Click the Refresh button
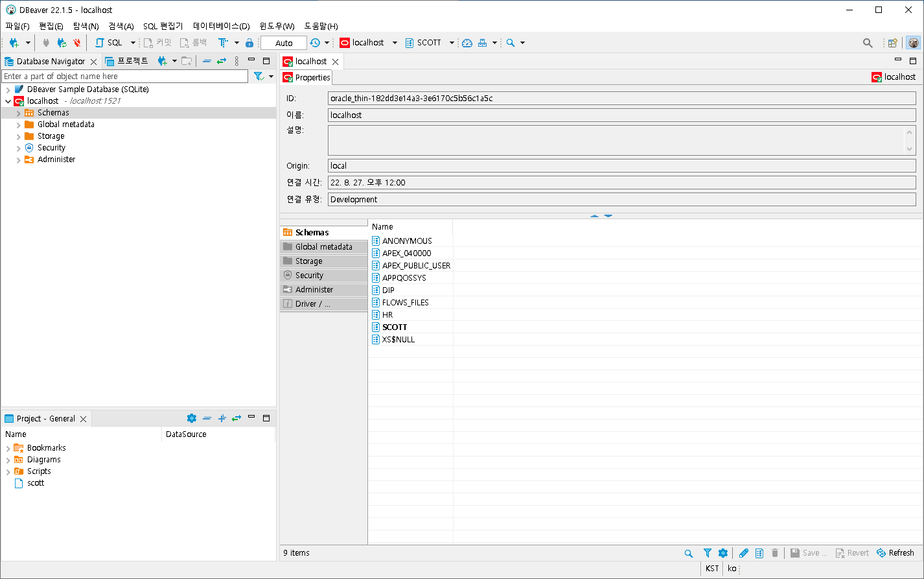924x579 pixels. click(895, 553)
